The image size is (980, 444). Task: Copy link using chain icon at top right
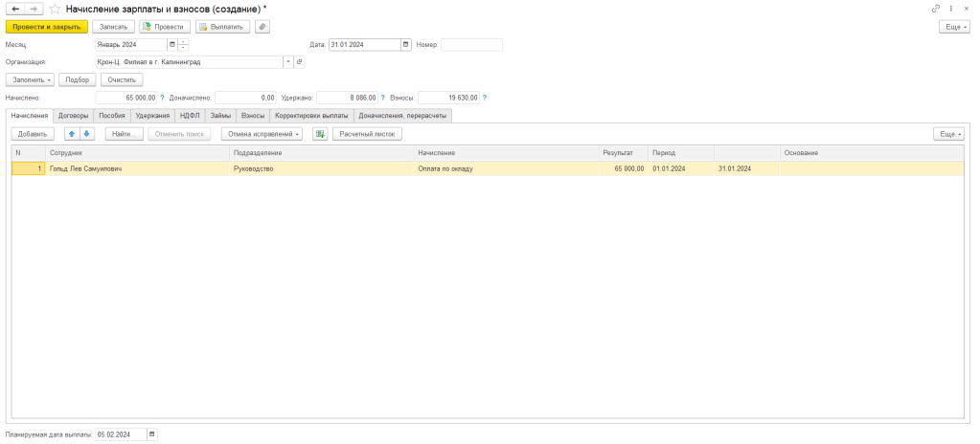(936, 9)
